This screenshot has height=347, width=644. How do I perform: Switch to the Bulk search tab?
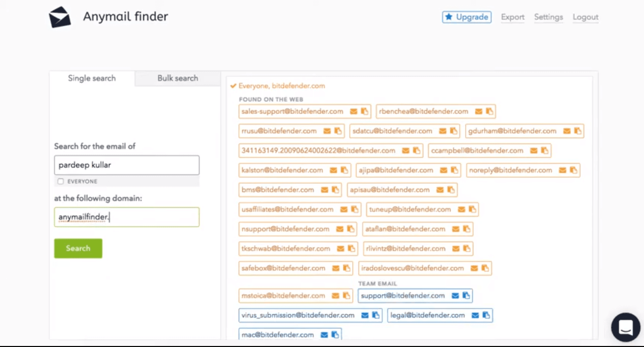(178, 78)
